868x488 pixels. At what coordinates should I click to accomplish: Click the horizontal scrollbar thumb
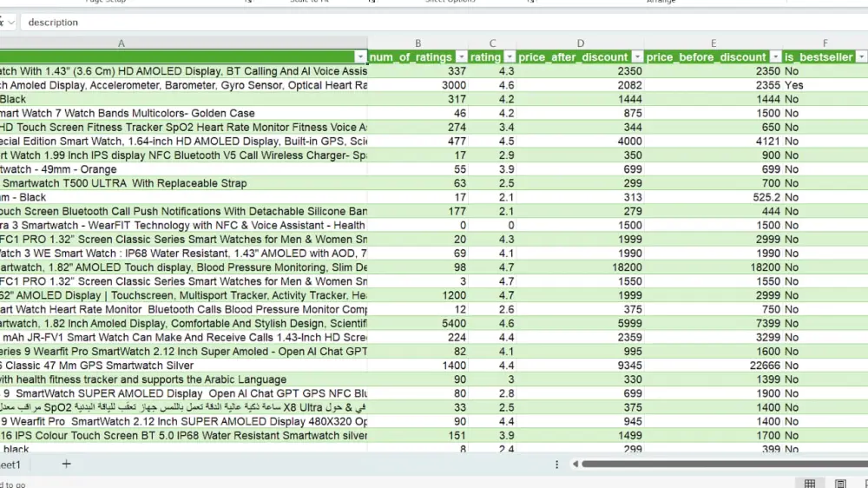[x=725, y=465]
